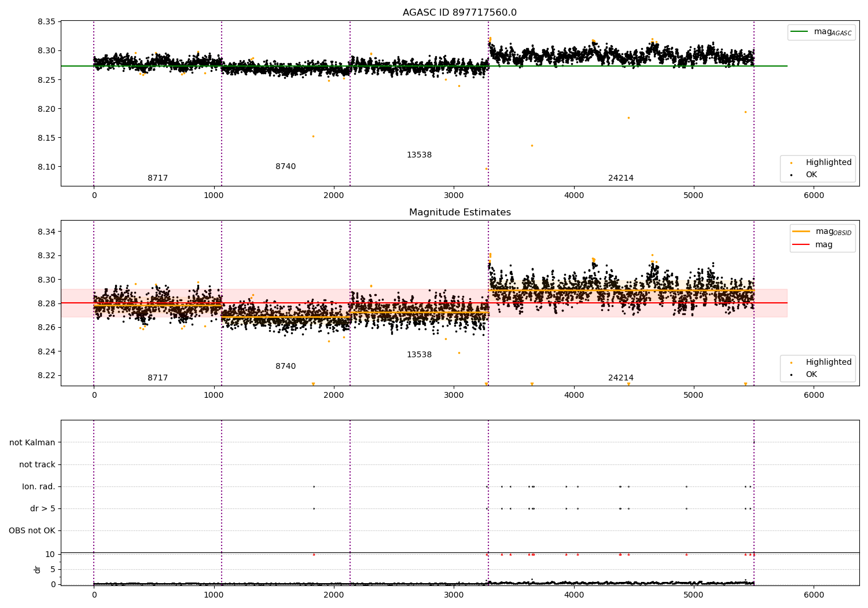The image size is (868, 608).
Task: Click OBSID label 24214 in Magnitude Estimates plot
Action: 621,378
